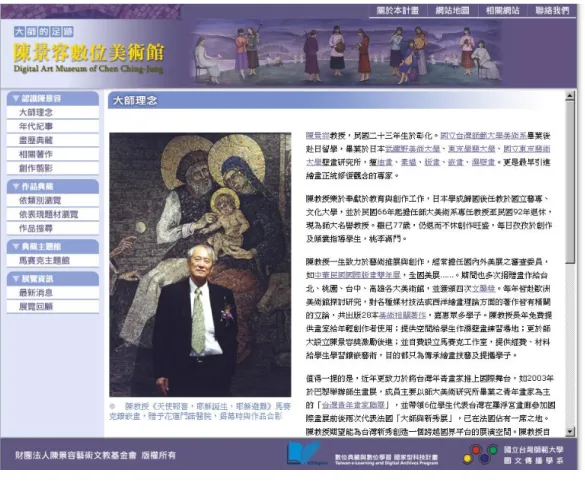Click the 數位典藏與數位學習 國家型科技計畫 footer logo text
Viewport: 585px width, 485px height.
point(386,459)
